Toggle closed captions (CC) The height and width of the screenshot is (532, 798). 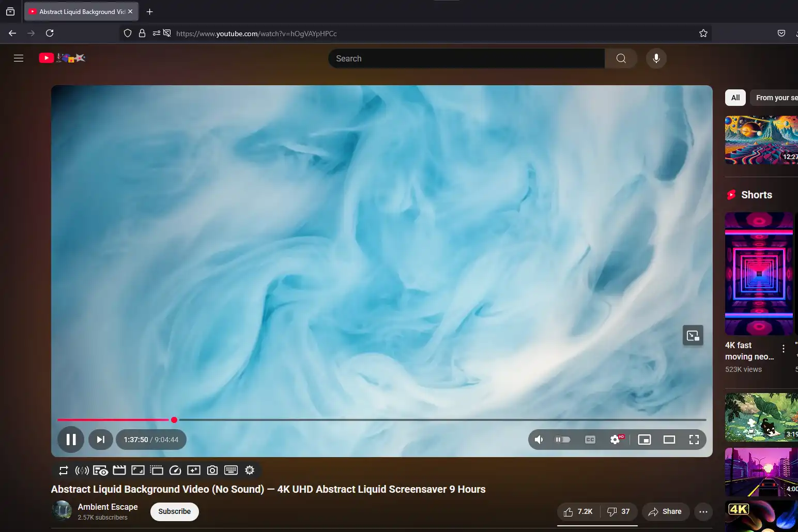pos(590,440)
